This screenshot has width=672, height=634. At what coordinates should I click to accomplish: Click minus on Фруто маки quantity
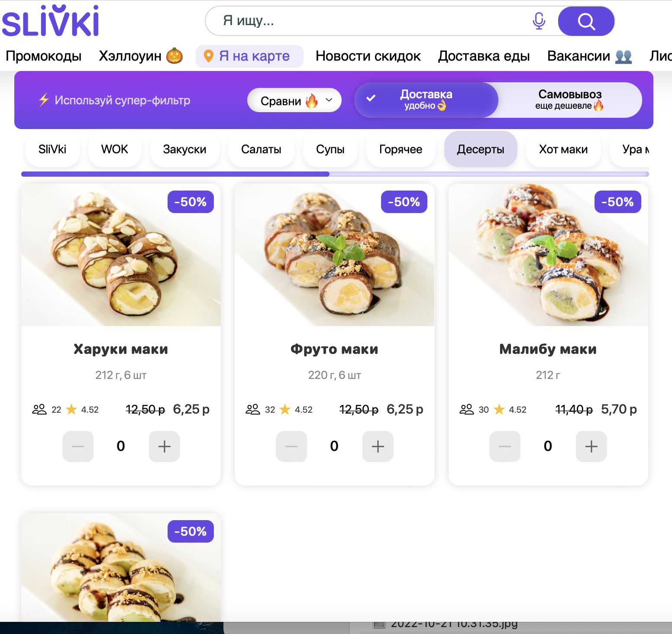click(x=291, y=446)
